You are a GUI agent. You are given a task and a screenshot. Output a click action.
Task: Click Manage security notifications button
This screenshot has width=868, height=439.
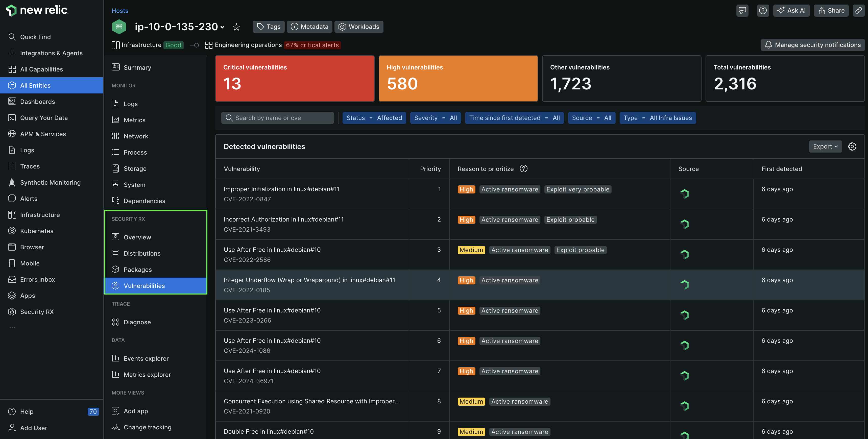point(813,45)
